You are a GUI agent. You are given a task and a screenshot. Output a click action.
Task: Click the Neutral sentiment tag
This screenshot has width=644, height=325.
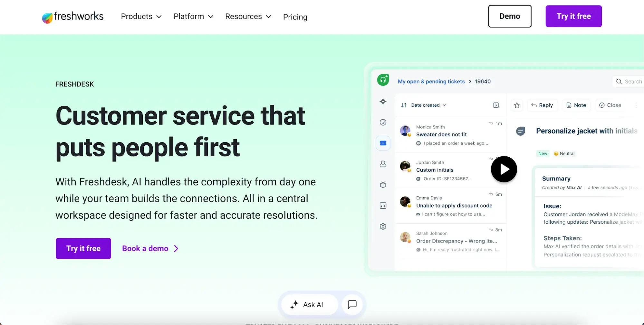[x=564, y=153]
